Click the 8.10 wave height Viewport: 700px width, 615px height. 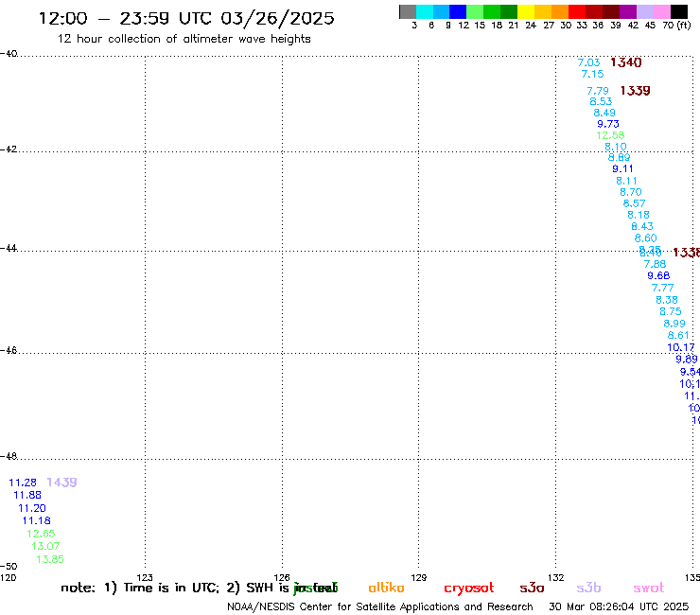click(x=616, y=147)
